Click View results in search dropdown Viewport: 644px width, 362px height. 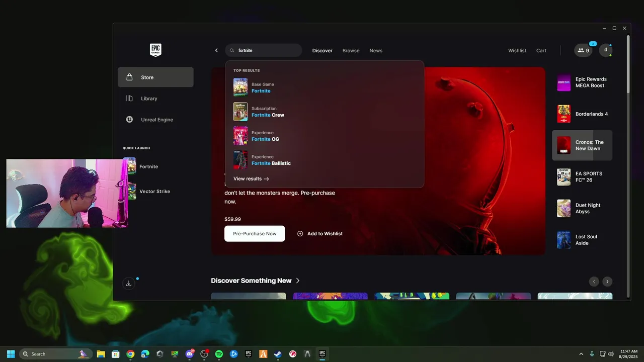coord(251,179)
